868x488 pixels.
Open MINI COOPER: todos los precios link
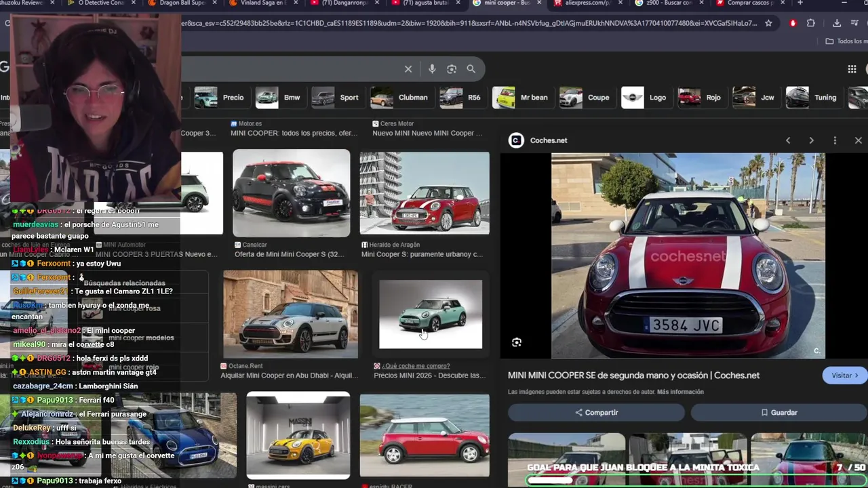[x=294, y=133]
